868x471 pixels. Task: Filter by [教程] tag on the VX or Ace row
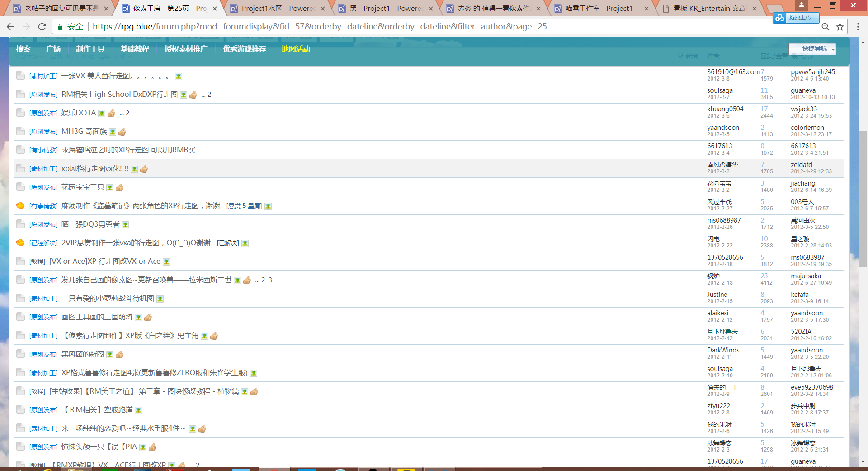(38, 262)
